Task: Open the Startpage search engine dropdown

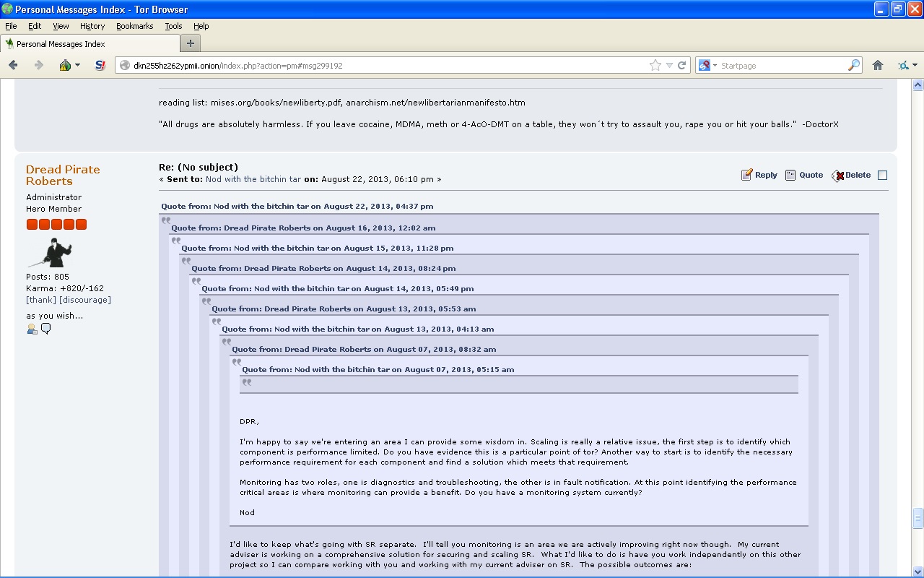Action: [x=707, y=65]
